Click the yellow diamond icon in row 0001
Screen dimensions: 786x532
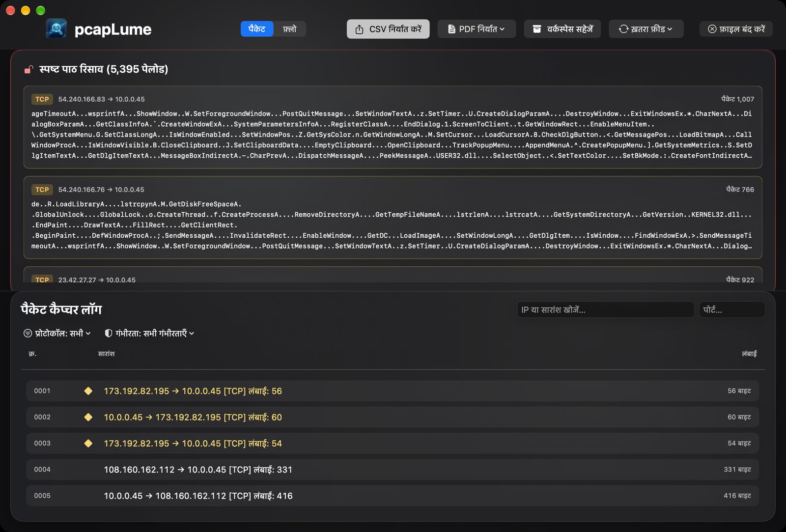[x=88, y=391]
